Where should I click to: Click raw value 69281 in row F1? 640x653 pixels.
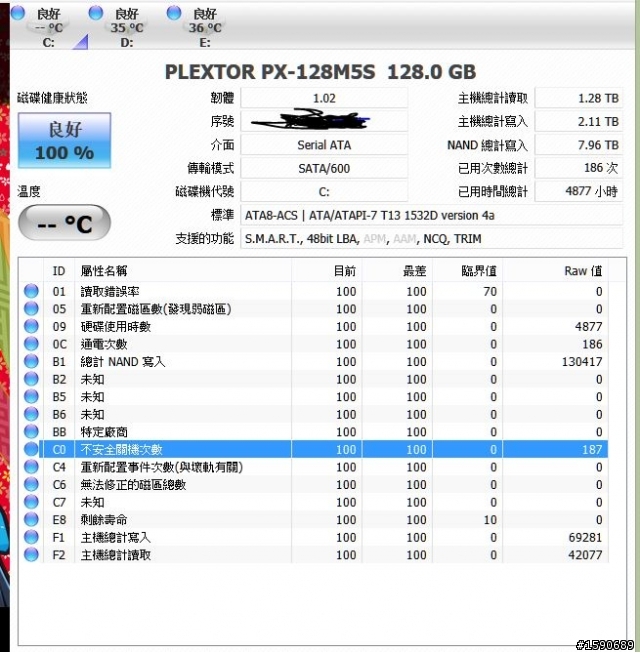[585, 538]
